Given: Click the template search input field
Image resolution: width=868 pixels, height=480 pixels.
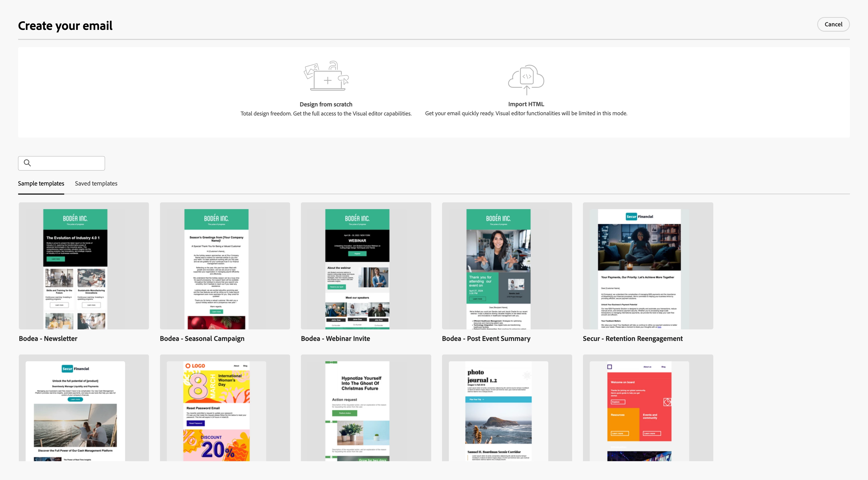Looking at the screenshot, I should [x=67, y=163].
